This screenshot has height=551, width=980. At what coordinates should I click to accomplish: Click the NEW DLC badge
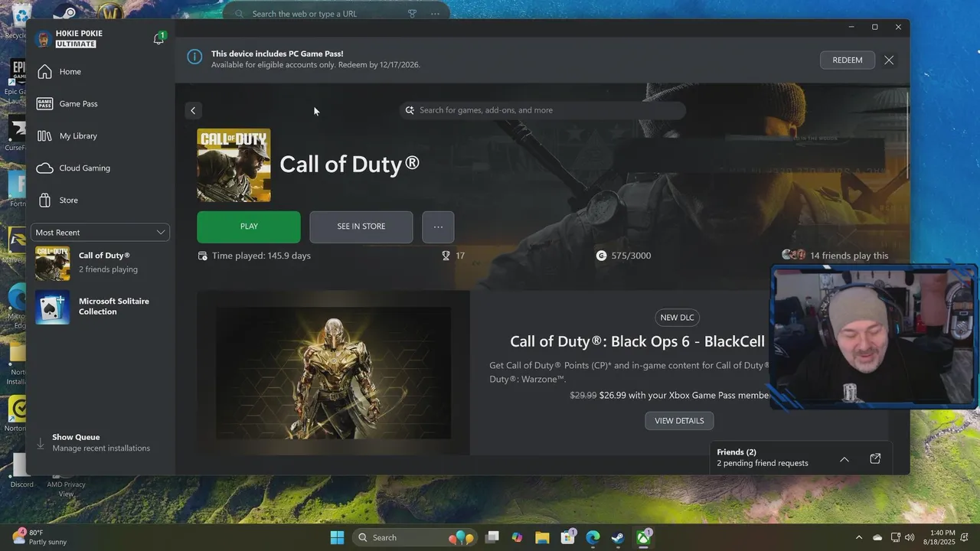[x=678, y=318]
